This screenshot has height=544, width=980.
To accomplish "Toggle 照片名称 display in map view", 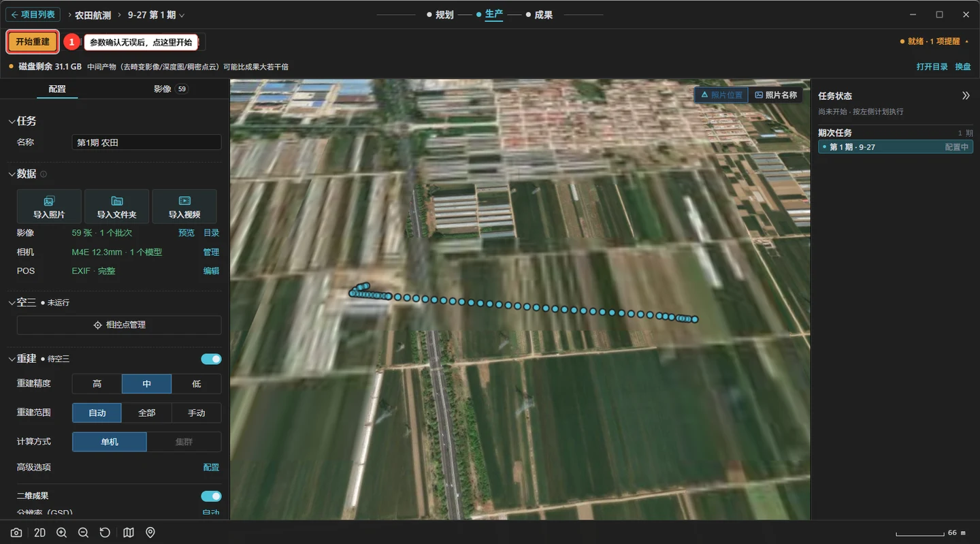I will click(x=776, y=95).
